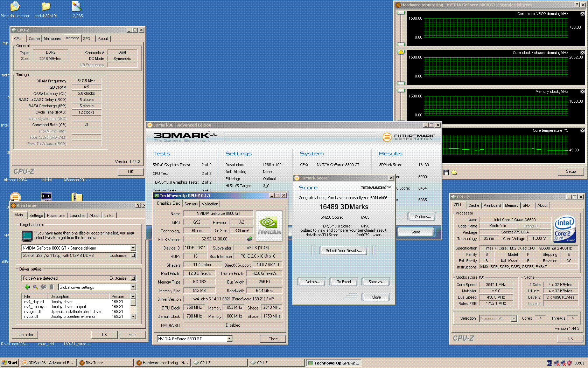Switch to Sensors tab in GPU-Z
The width and height of the screenshot is (588, 368).
click(x=191, y=204)
